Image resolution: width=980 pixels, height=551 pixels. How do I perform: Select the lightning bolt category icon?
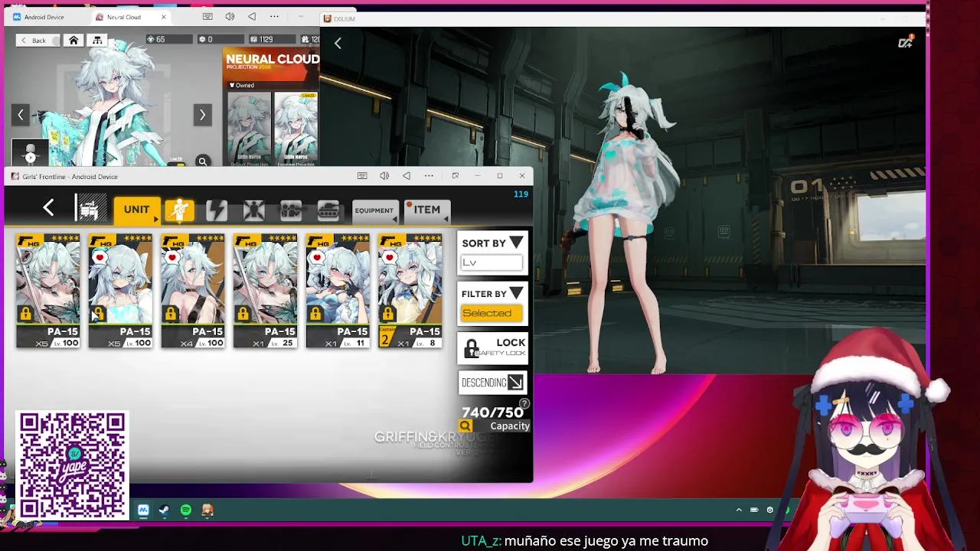217,210
